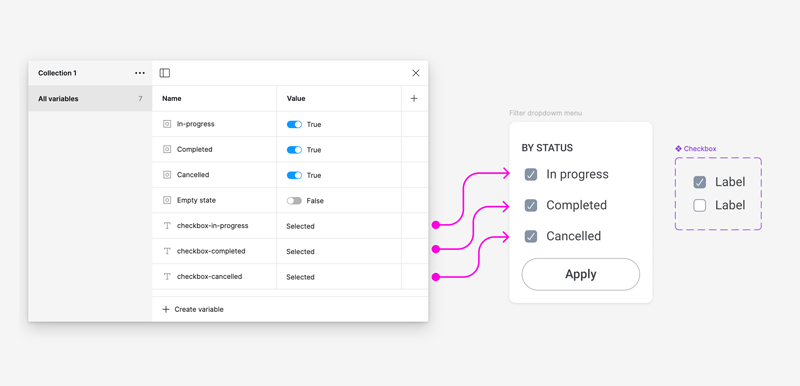Select the Empty state variable name
800x386 pixels.
(x=196, y=200)
